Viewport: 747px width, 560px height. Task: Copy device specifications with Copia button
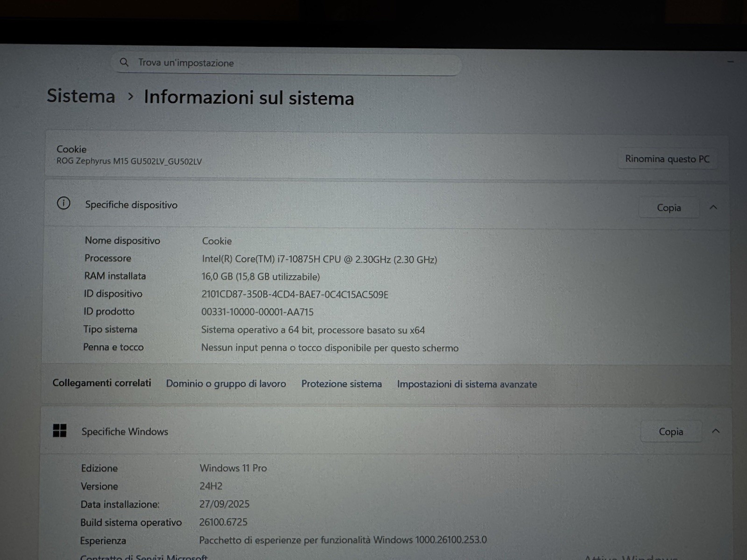[669, 208]
